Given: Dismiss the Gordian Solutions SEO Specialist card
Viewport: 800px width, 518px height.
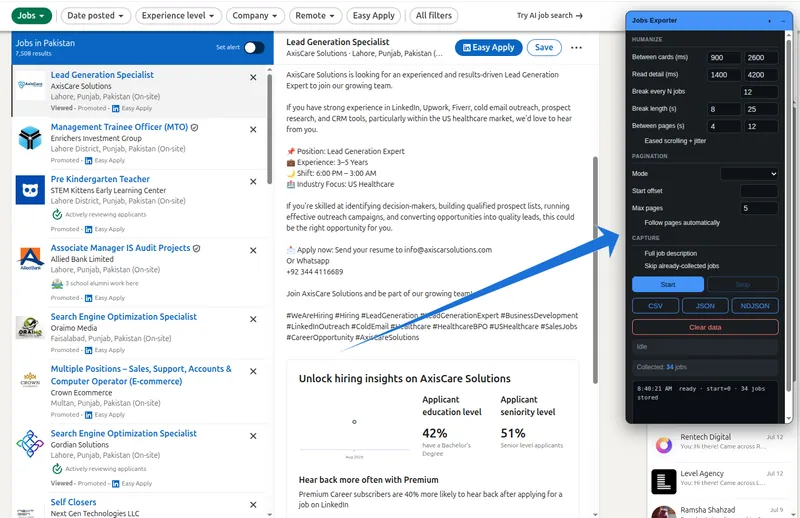Looking at the screenshot, I should click(253, 436).
